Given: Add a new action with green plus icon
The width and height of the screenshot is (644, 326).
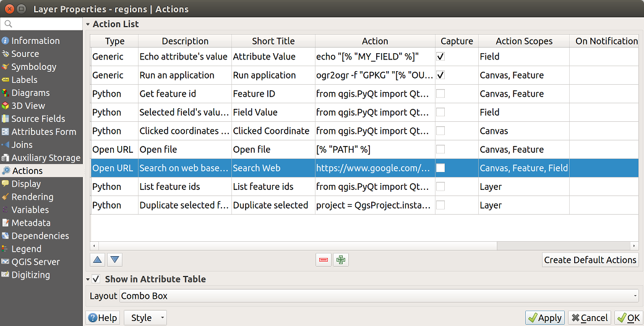Looking at the screenshot, I should tap(340, 260).
